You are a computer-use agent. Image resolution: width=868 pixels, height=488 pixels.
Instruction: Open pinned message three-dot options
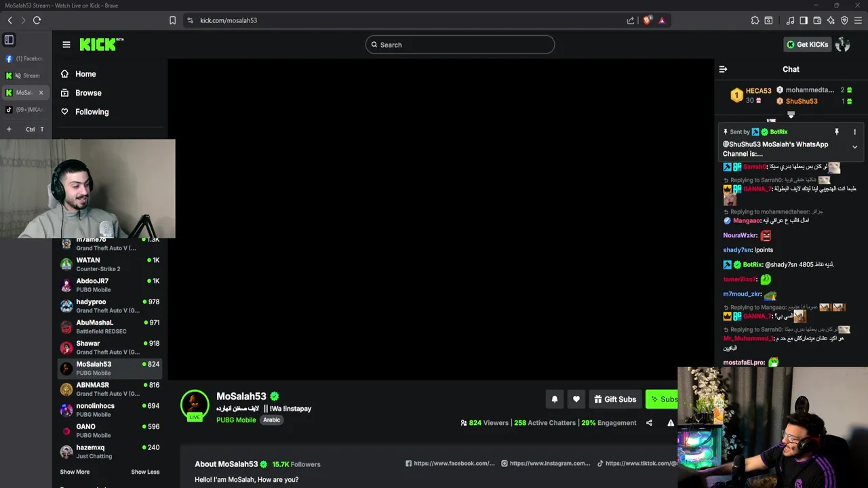click(x=854, y=132)
